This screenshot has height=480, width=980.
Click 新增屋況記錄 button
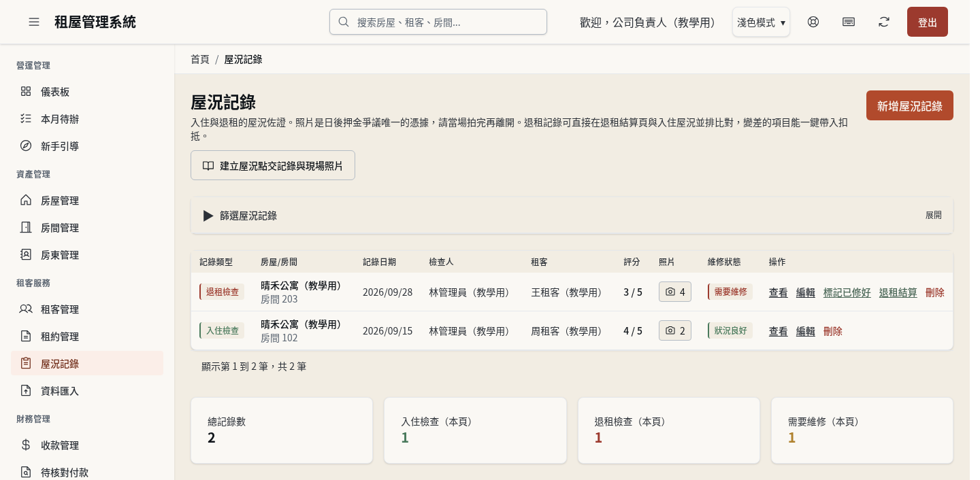910,105
